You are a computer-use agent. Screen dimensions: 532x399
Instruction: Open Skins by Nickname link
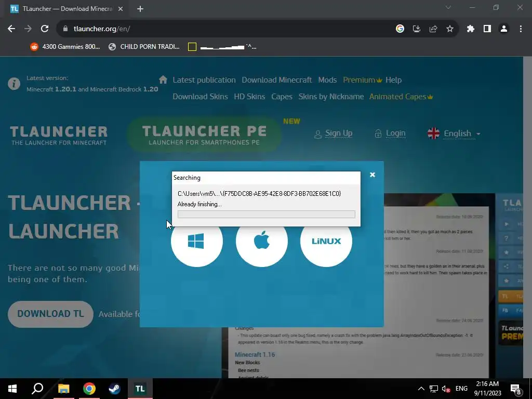click(331, 96)
